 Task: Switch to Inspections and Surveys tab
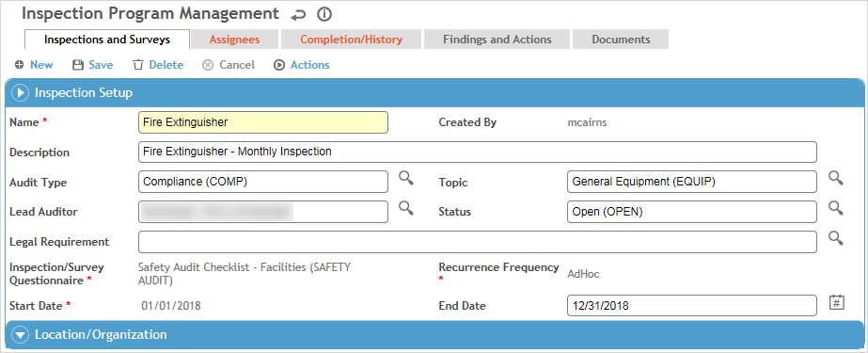(x=107, y=40)
